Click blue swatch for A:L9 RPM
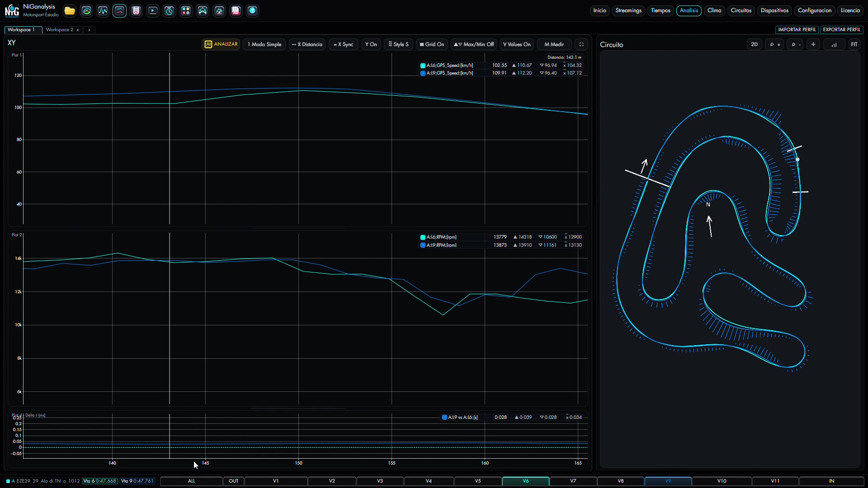This screenshot has height=488, width=868. pos(423,245)
